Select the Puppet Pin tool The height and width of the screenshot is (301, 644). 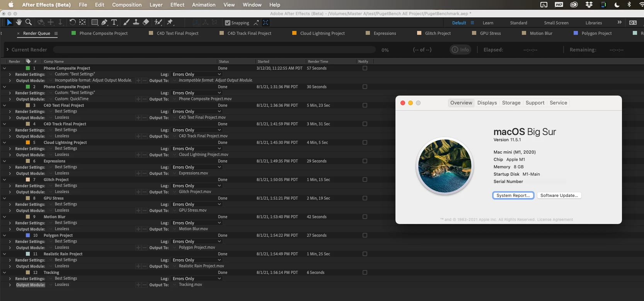pos(170,22)
